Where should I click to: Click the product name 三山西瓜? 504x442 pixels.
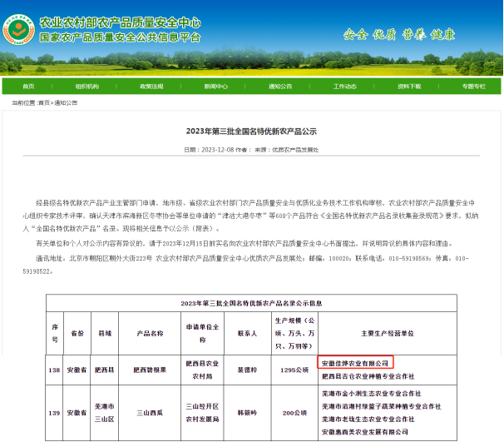(x=150, y=413)
